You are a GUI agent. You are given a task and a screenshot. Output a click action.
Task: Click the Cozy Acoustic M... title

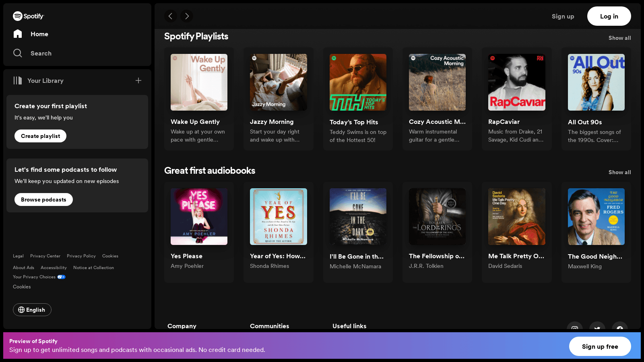coord(437,121)
